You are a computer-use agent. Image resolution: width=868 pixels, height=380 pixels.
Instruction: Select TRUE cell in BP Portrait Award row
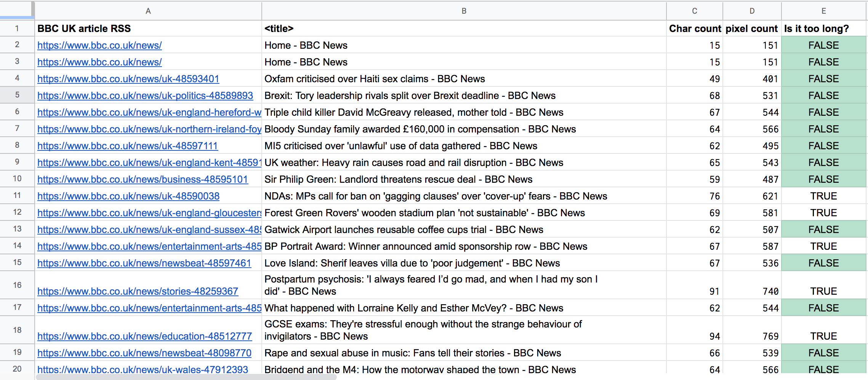tap(824, 246)
